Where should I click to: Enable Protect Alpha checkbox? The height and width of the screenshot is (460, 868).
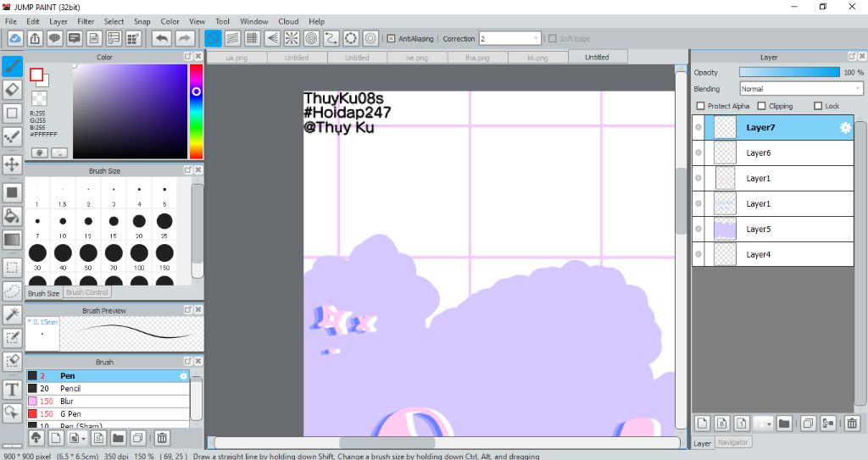pyautogui.click(x=701, y=106)
